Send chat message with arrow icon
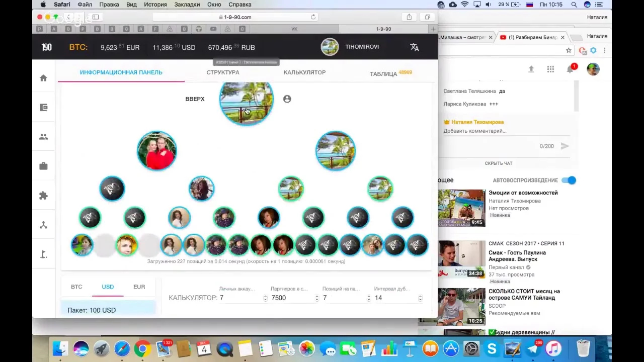The height and width of the screenshot is (362, 644). (565, 146)
